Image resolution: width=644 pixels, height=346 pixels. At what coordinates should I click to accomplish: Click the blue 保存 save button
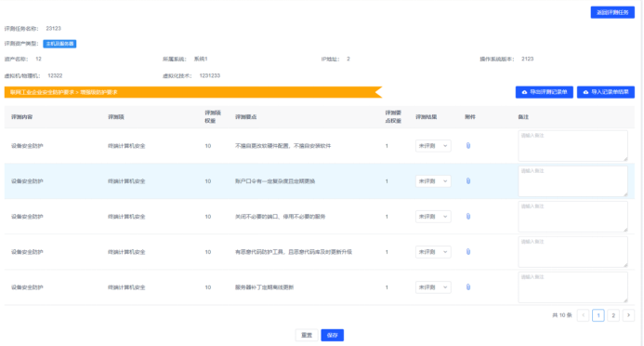coord(333,336)
